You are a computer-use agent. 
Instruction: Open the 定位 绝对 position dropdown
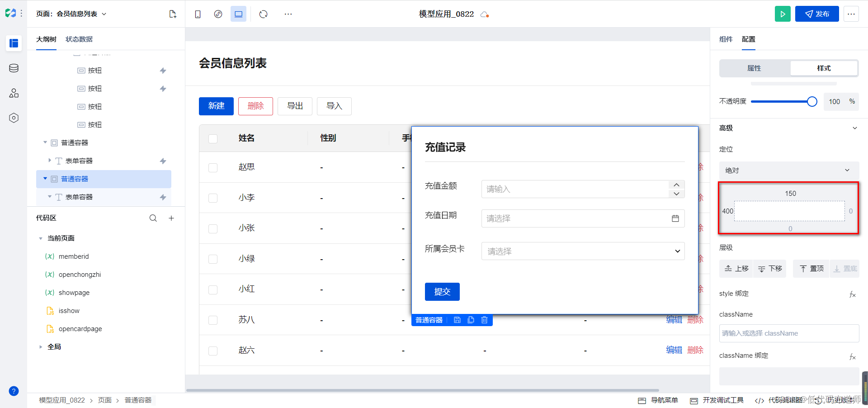pyautogui.click(x=789, y=170)
